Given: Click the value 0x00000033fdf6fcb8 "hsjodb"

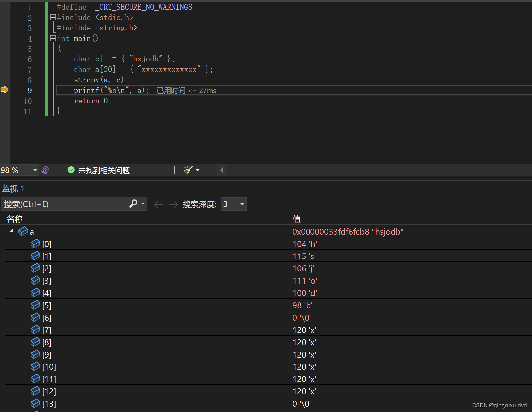Looking at the screenshot, I should pyautogui.click(x=348, y=232).
